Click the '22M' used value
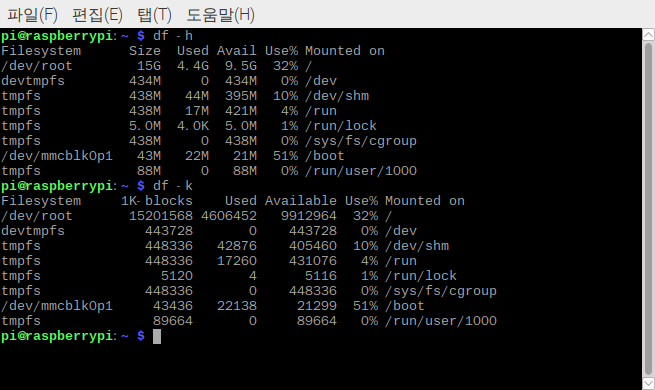 (197, 156)
